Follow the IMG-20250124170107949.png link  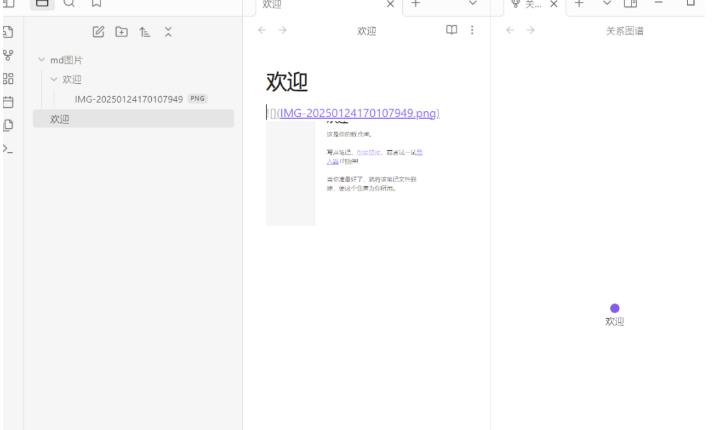358,113
